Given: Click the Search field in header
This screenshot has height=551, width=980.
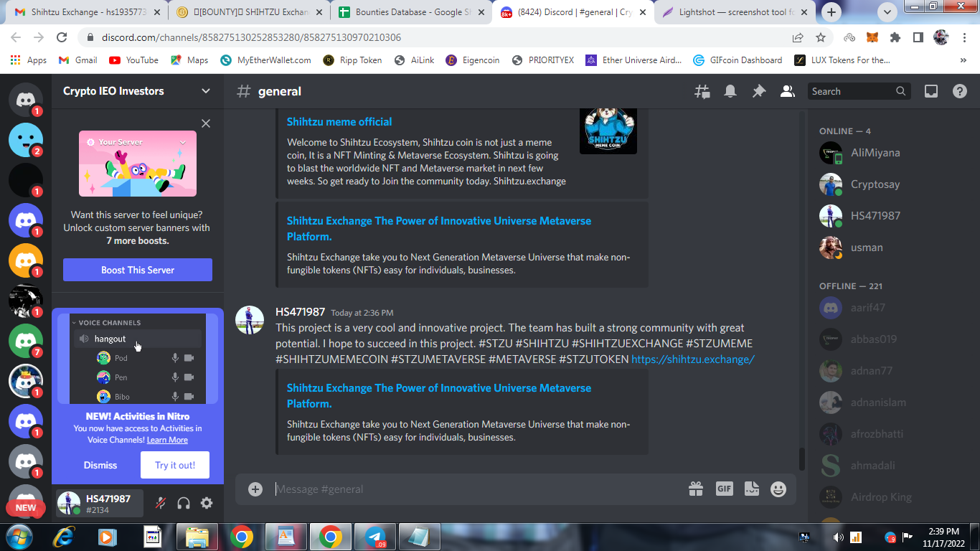Looking at the screenshot, I should coord(859,91).
